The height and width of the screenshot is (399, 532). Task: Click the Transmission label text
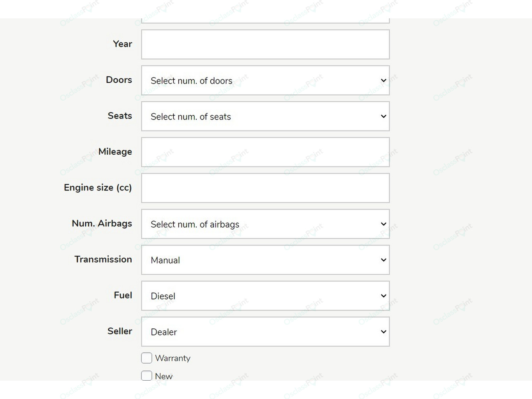[x=103, y=259]
